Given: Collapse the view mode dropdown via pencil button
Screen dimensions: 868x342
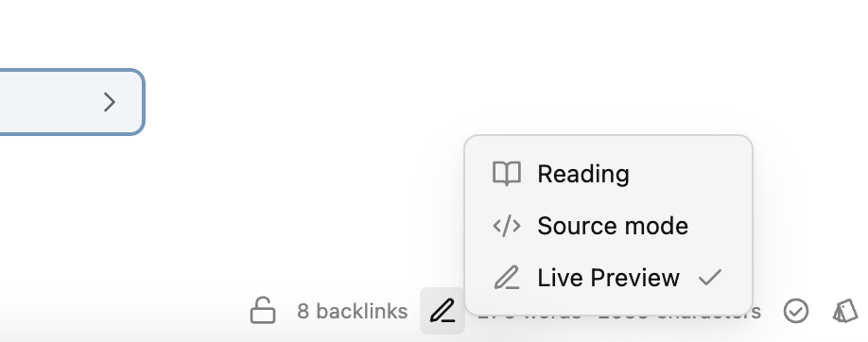Looking at the screenshot, I should click(x=443, y=311).
